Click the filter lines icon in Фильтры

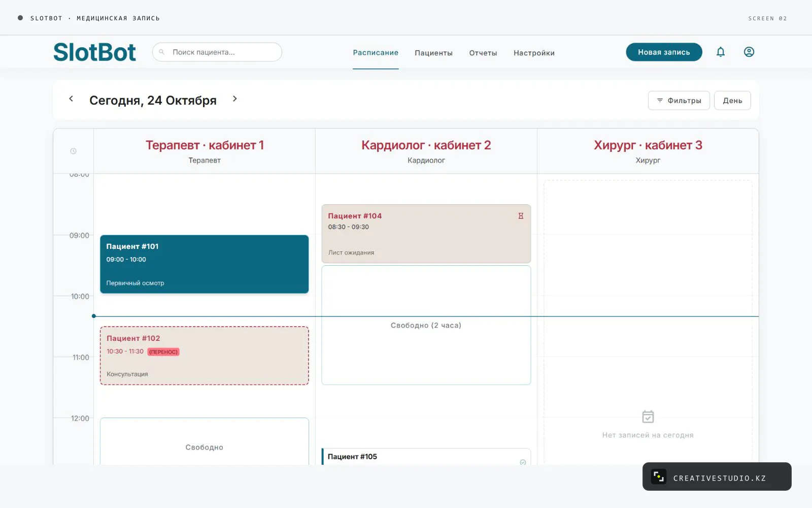tap(660, 101)
